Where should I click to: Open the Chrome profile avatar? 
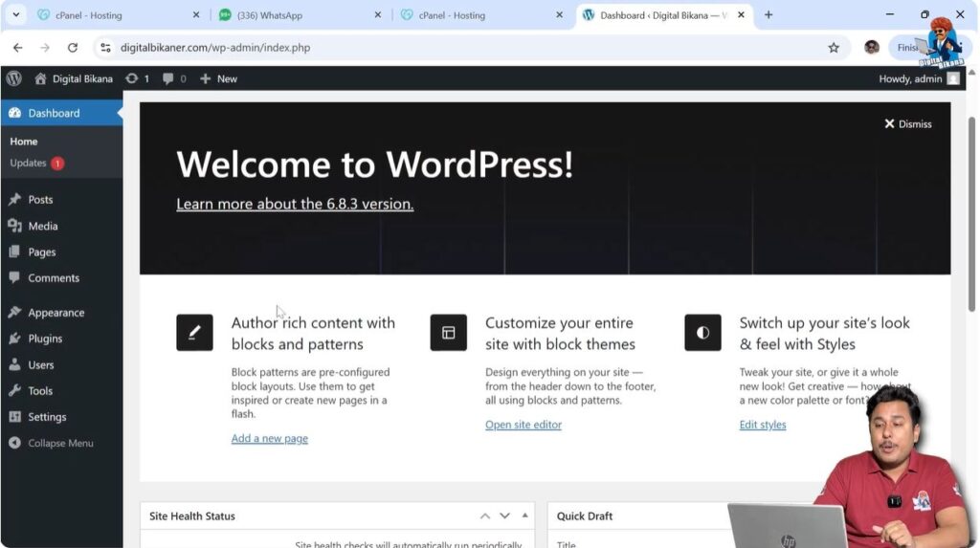(872, 48)
